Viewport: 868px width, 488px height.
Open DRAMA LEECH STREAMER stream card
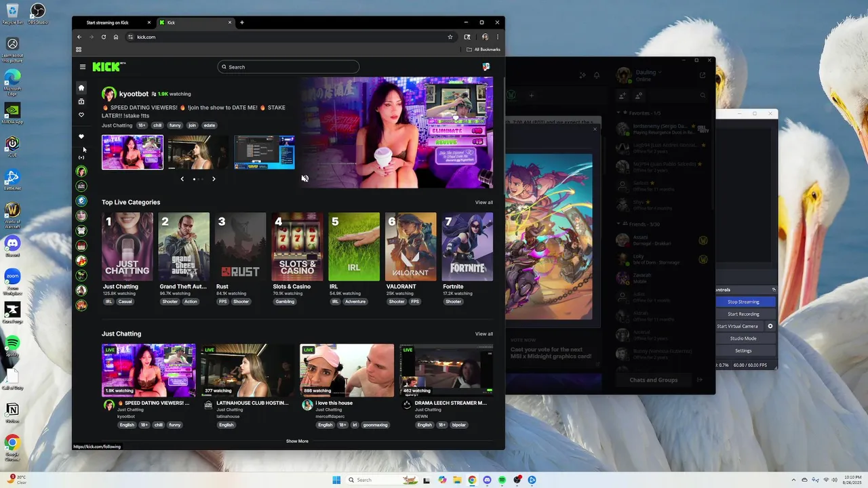tap(446, 369)
